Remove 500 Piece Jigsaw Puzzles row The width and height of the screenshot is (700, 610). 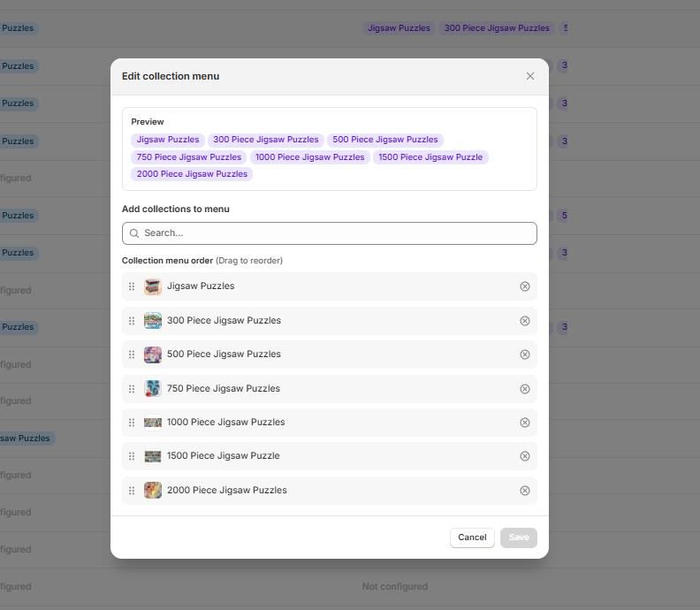524,355
